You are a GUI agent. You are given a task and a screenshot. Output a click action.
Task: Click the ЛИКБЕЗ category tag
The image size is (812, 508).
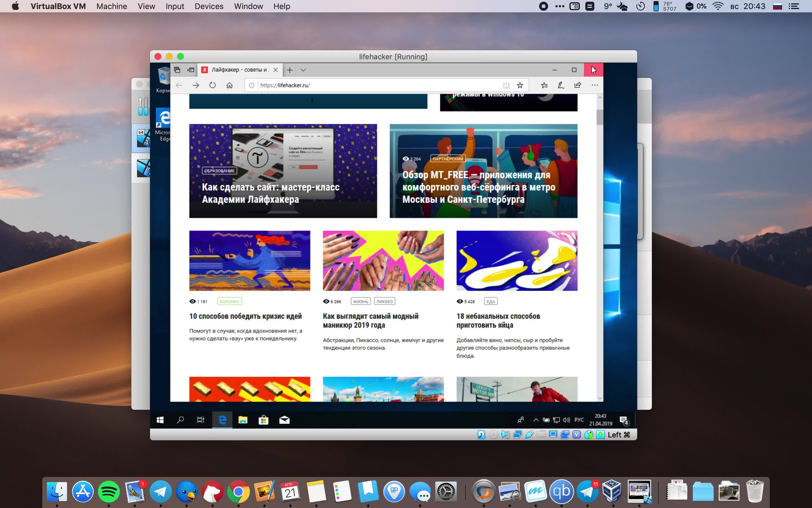[385, 301]
